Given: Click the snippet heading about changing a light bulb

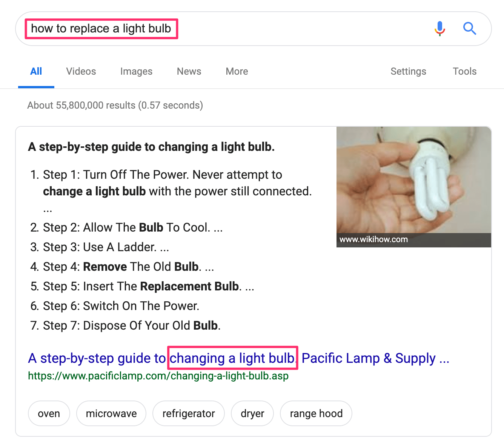Looking at the screenshot, I should coord(151,147).
